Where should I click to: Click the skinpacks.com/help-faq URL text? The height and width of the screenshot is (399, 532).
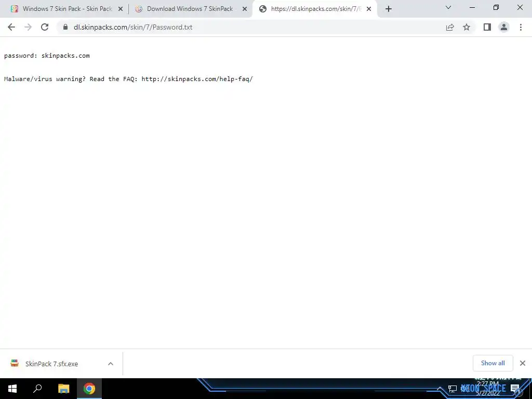tap(197, 79)
